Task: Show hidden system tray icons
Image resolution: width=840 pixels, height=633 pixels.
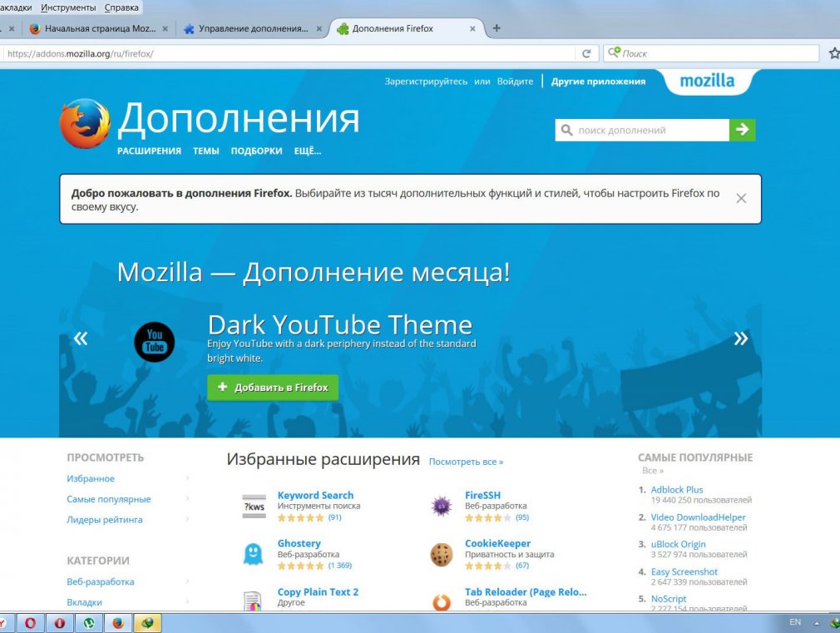Action: point(817,623)
